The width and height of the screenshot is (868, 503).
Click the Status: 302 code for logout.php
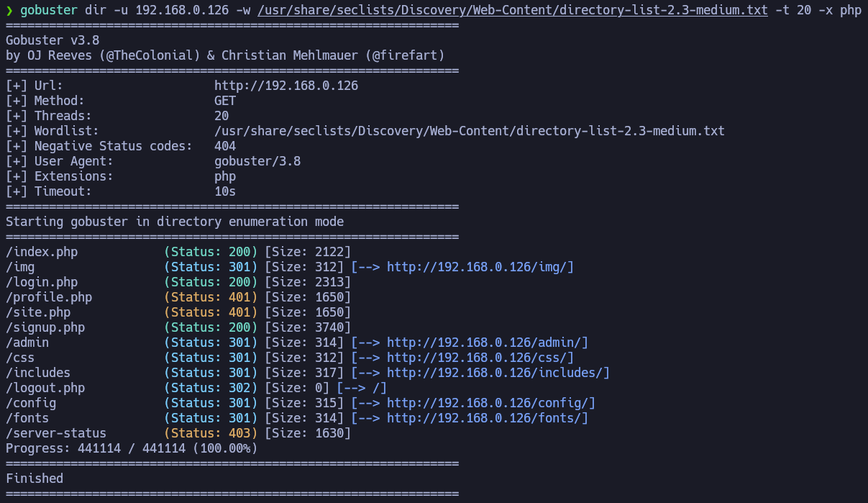[x=211, y=388]
